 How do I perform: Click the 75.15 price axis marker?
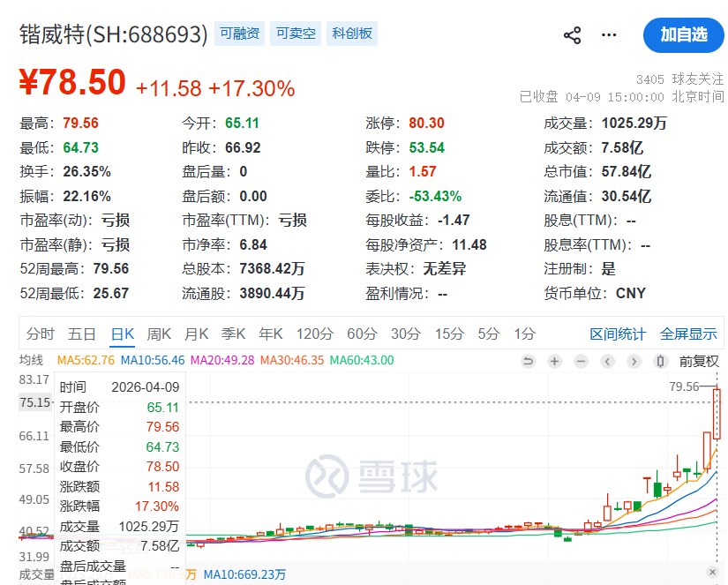tap(35, 402)
